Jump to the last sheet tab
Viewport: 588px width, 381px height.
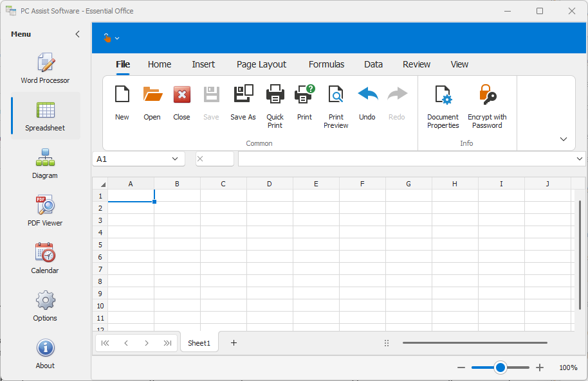point(167,343)
